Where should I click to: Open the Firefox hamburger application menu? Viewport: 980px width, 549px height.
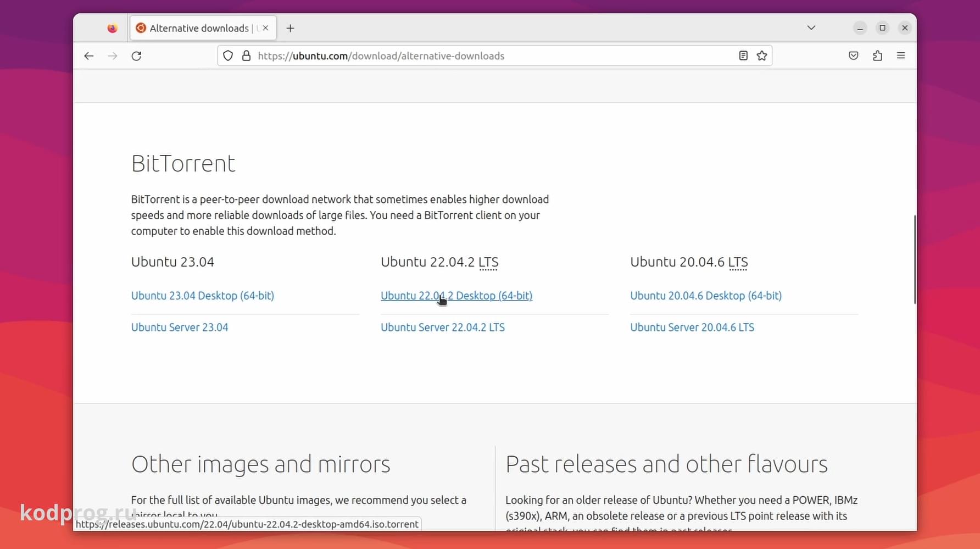pyautogui.click(x=901, y=56)
